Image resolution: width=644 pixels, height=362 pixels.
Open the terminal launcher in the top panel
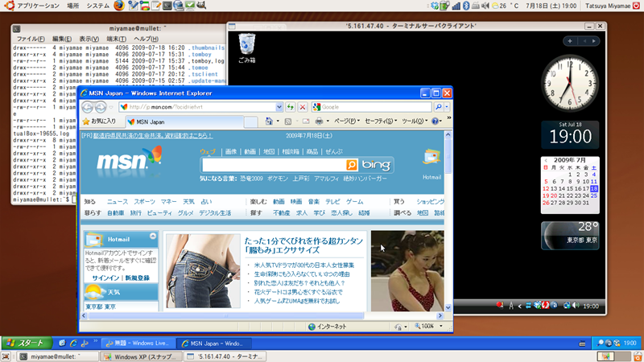click(167, 6)
